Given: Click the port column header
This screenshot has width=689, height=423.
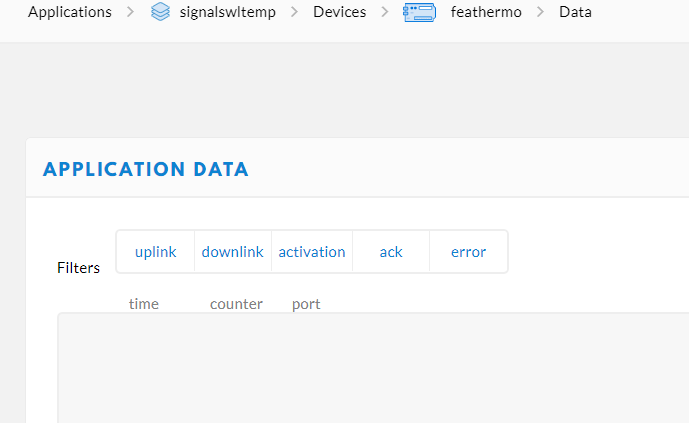Looking at the screenshot, I should pos(306,304).
